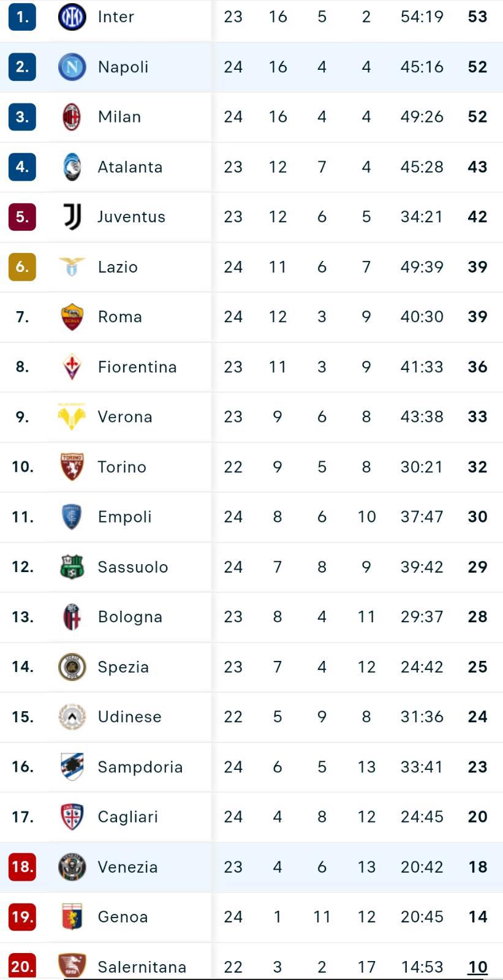Viewport: 503px width, 980px height.
Task: Click the Bologna team name
Action: pos(130,617)
